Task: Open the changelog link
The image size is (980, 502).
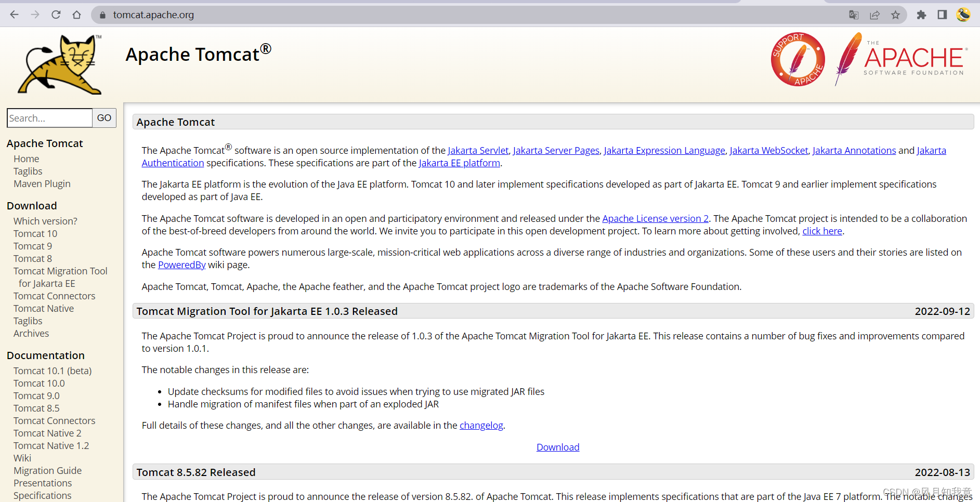Action: [481, 425]
